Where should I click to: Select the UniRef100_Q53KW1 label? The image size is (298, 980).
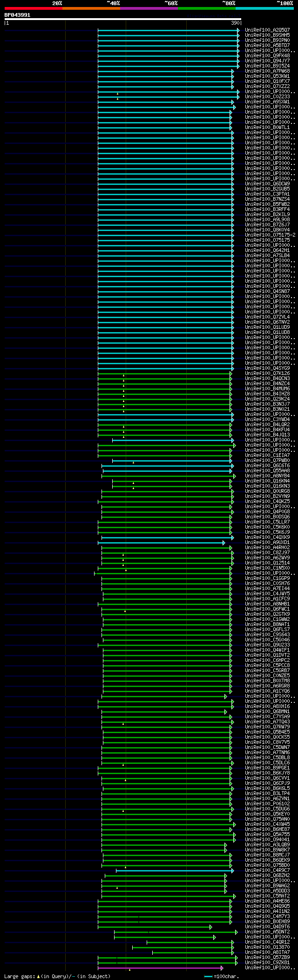pos(267,76)
